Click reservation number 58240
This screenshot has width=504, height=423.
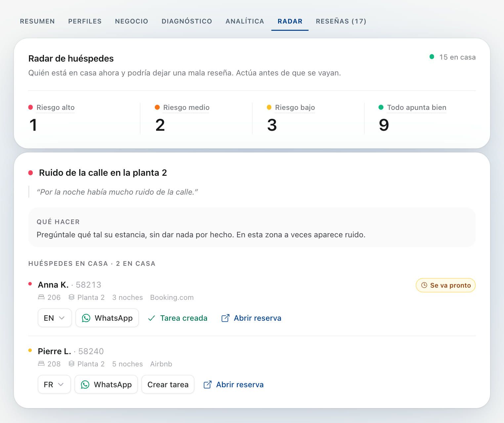click(91, 351)
